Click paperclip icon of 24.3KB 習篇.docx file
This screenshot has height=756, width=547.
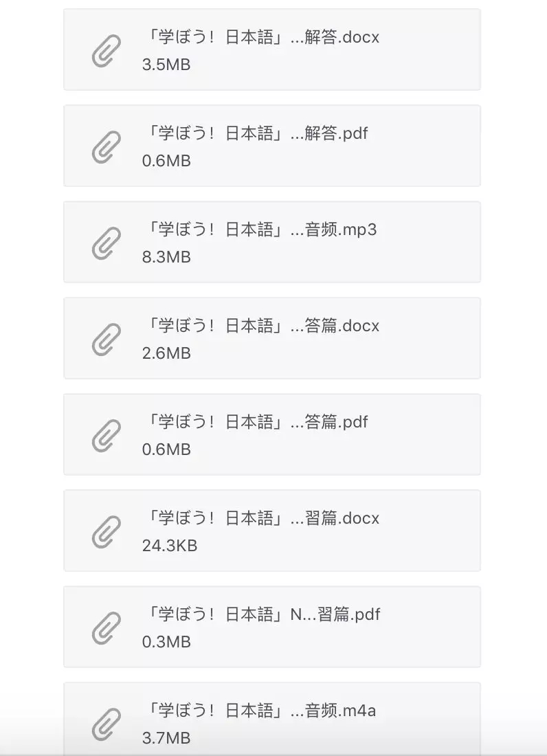106,532
